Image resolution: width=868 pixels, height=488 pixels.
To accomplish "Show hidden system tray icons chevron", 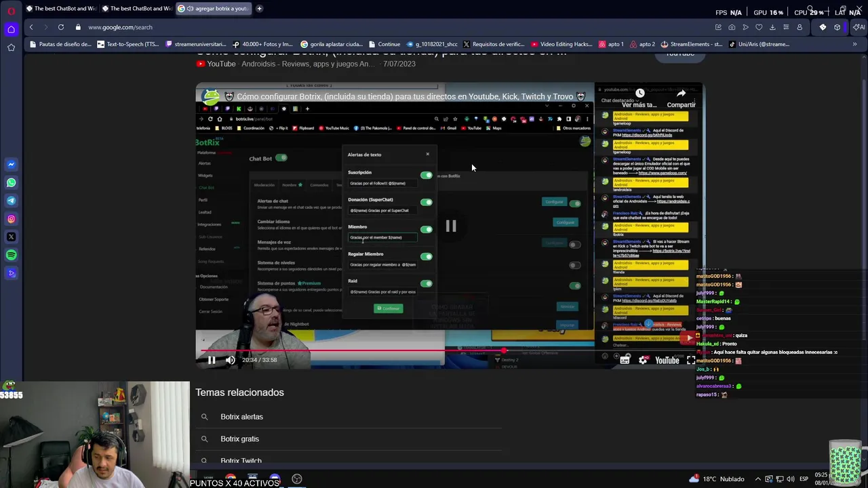I will point(757,479).
